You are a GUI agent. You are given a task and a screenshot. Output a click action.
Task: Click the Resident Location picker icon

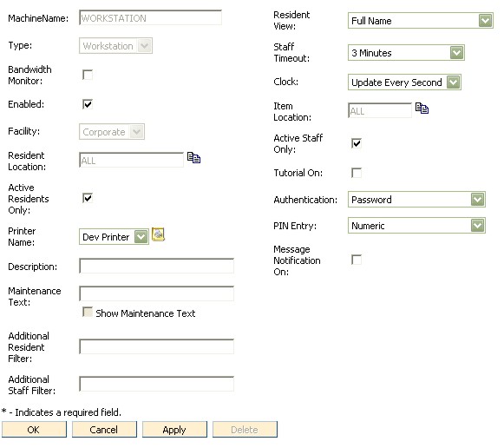tap(193, 158)
